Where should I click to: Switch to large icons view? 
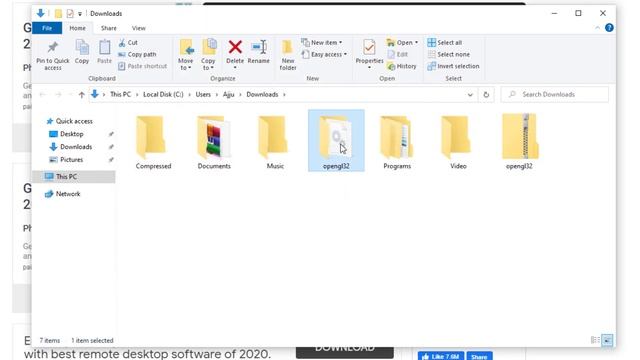click(607, 340)
